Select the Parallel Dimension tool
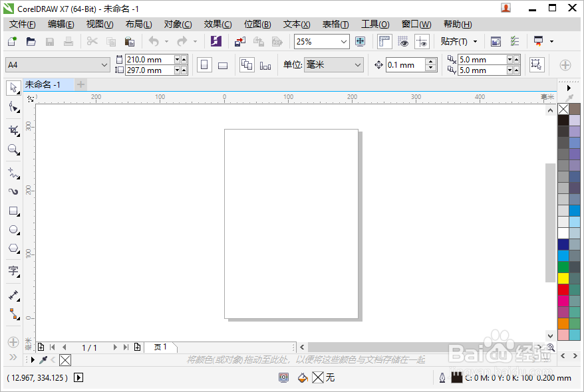The height and width of the screenshot is (392, 584). tap(13, 295)
